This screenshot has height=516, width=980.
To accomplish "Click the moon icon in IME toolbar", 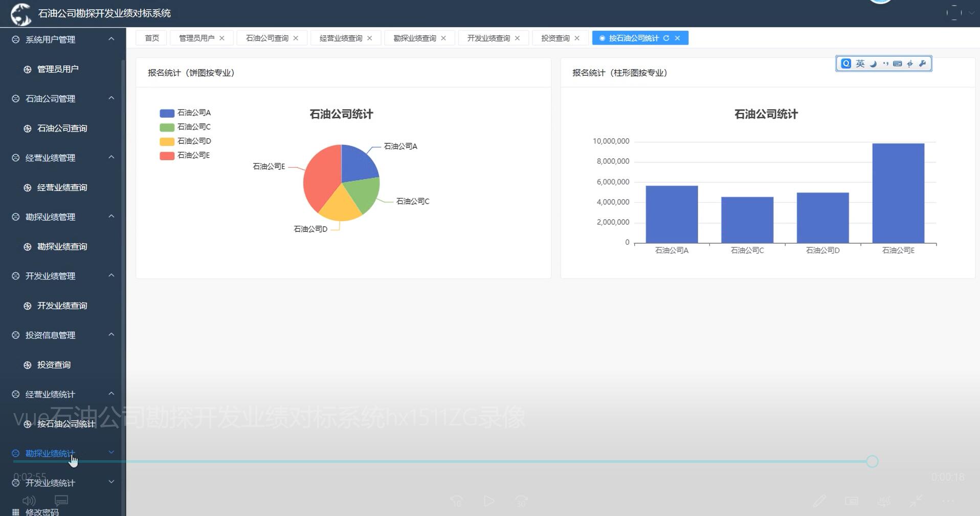I will [873, 63].
